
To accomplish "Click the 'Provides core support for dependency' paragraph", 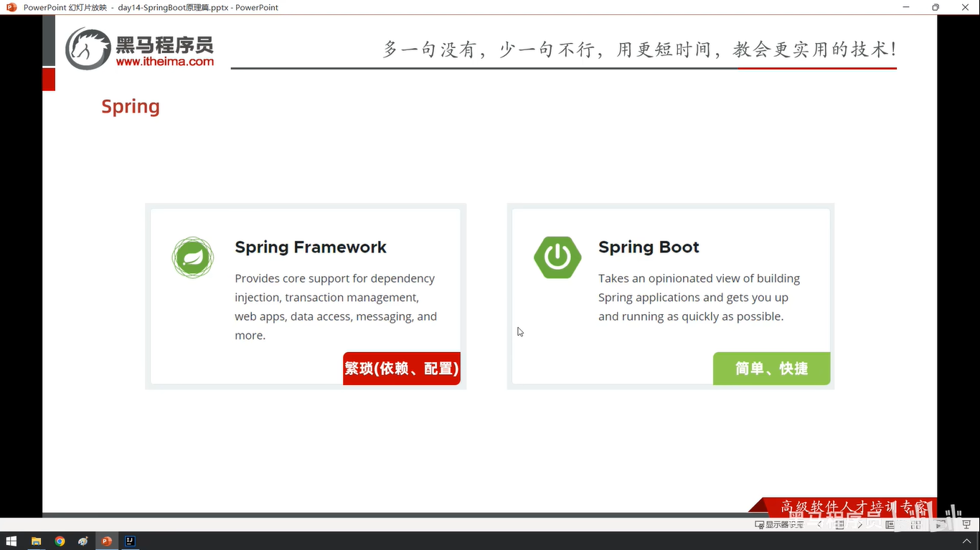I will pyautogui.click(x=336, y=307).
